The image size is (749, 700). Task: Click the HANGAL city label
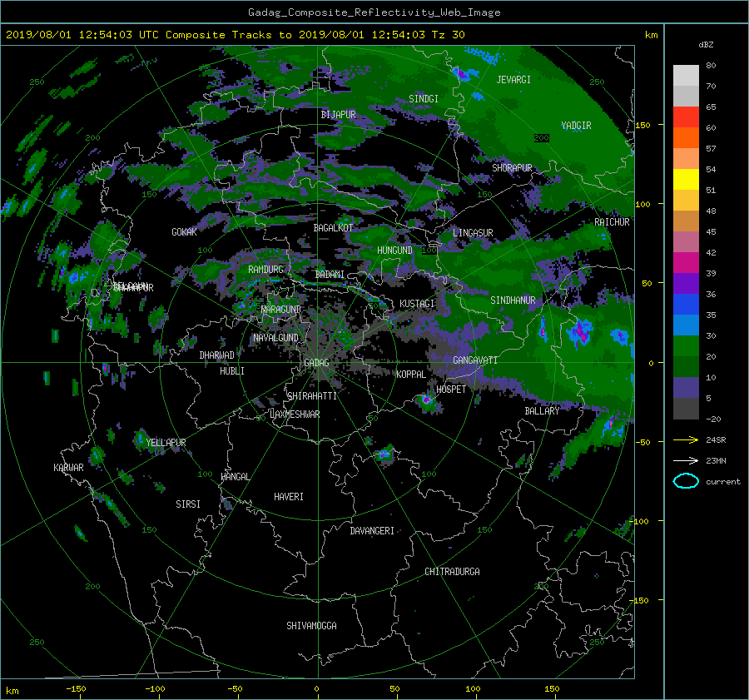(x=235, y=477)
